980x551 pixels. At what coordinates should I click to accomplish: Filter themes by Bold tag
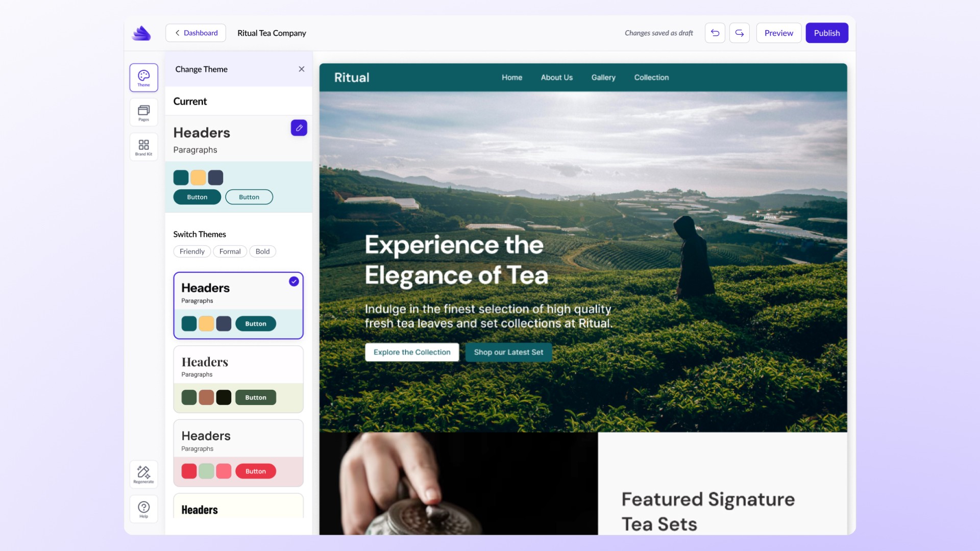tap(262, 252)
